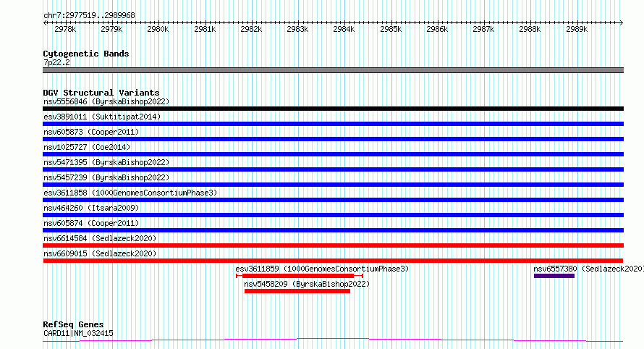
Task: Click the esv3891011 blue variant bar
Action: 333,124
